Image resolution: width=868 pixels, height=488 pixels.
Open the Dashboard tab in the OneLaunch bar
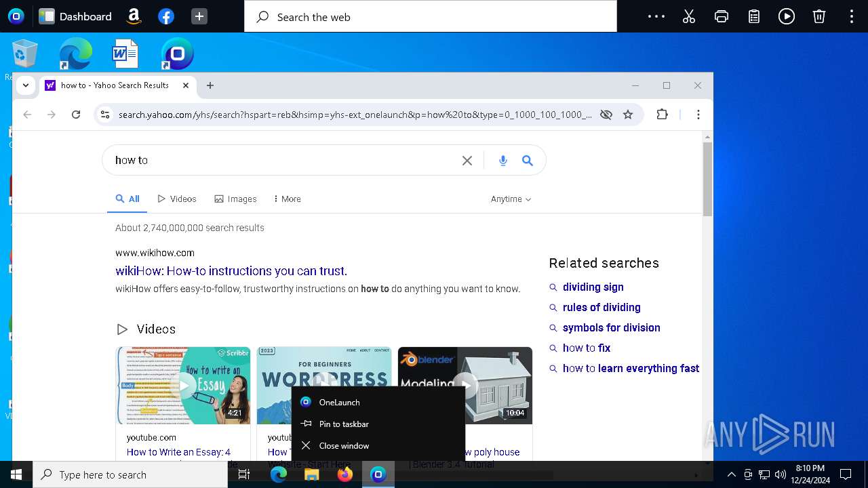pos(75,16)
